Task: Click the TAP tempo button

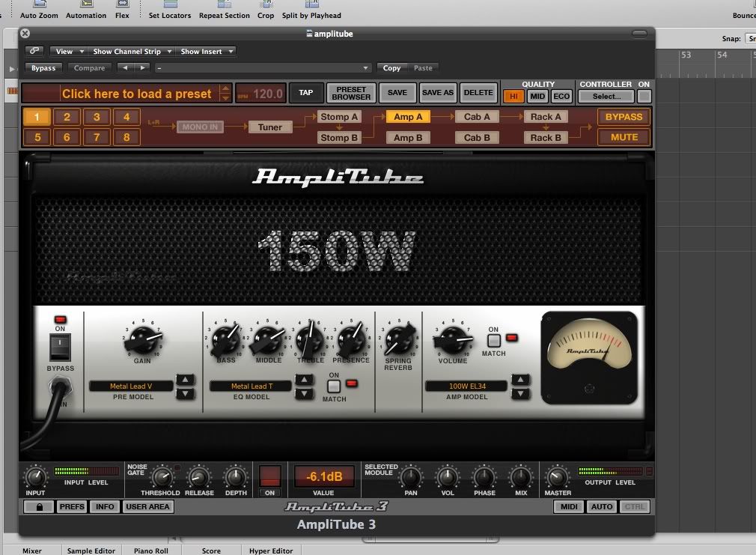Action: [305, 93]
